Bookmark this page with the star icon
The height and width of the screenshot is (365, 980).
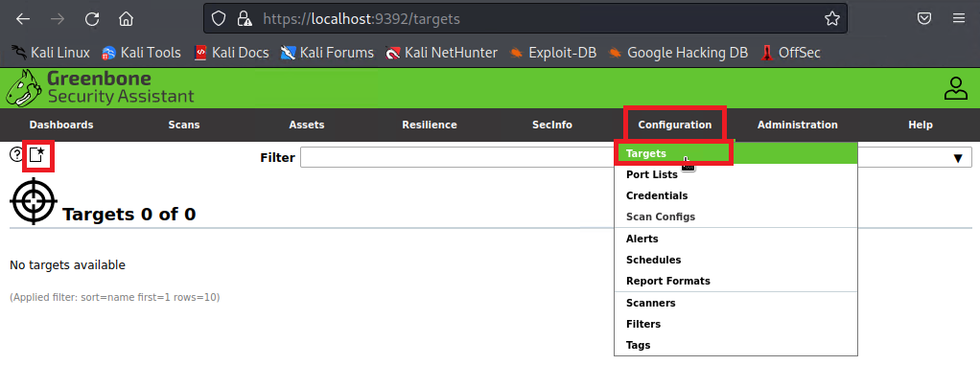pyautogui.click(x=832, y=19)
